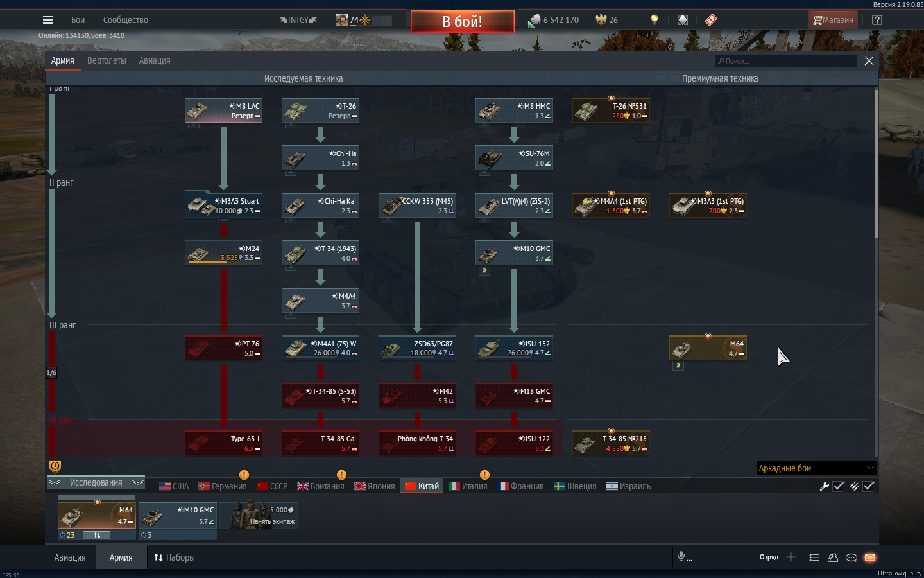Select the Швеция nation tab
This screenshot has width=924, height=578.
[575, 486]
